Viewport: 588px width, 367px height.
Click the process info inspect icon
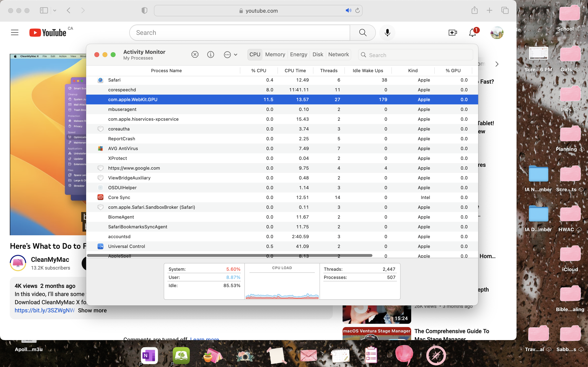coord(210,55)
